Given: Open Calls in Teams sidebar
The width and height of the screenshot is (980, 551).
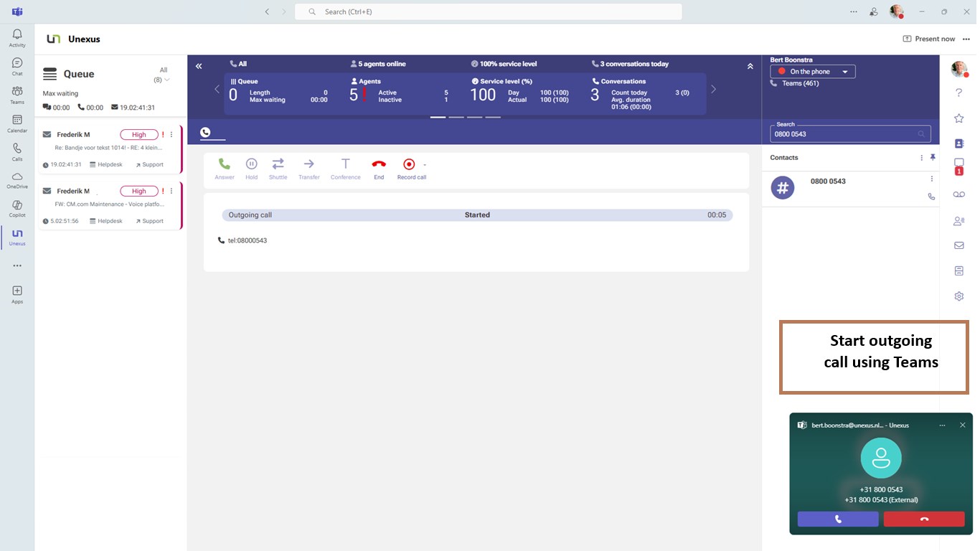Looking at the screenshot, I should (x=17, y=152).
